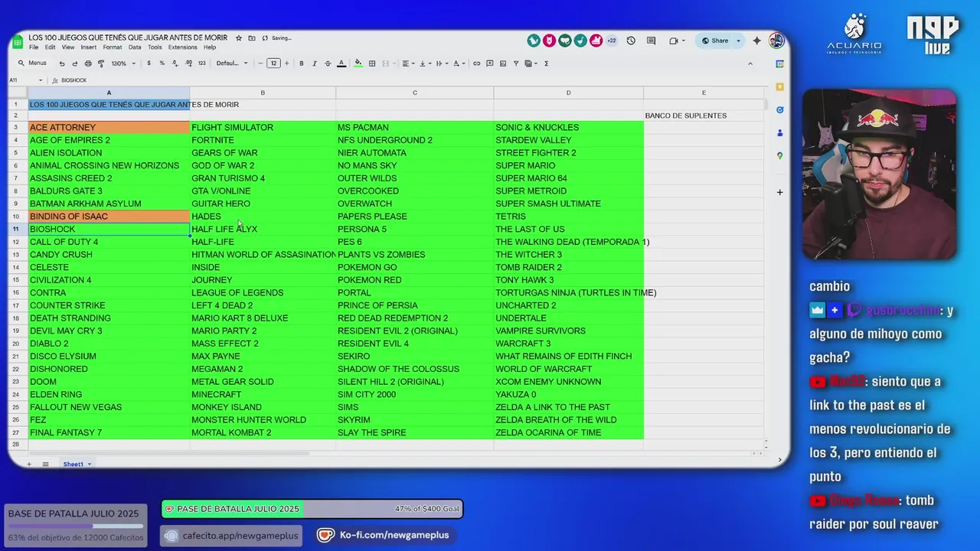Image resolution: width=980 pixels, height=551 pixels.
Task: Select column D header
Action: (568, 93)
